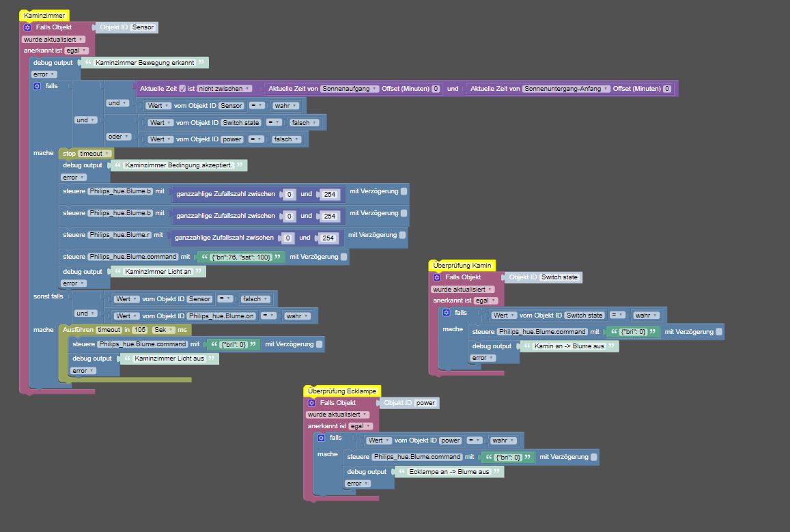Click 'Ecklampe an -> Blume aus' text field
Viewport: 790px width, 532px height.
(x=449, y=472)
